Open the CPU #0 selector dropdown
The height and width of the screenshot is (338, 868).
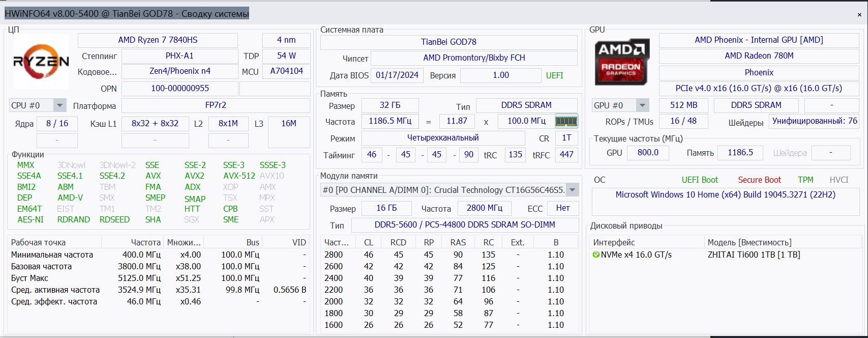pos(59,105)
